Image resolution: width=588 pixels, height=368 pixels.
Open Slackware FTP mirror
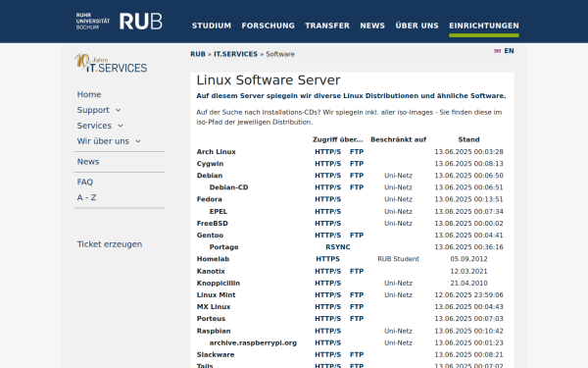(357, 354)
